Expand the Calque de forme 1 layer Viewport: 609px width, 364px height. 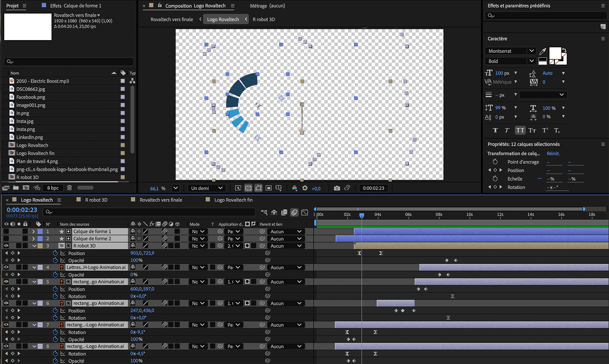[x=33, y=231]
